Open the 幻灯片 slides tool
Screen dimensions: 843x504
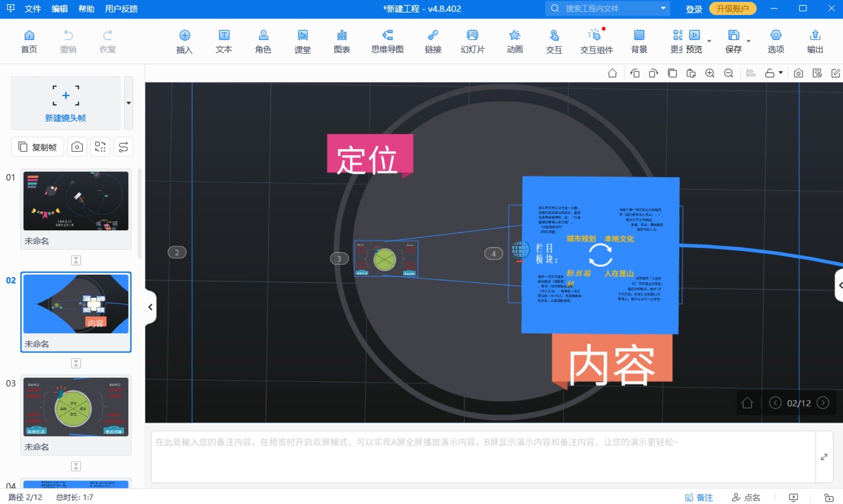click(x=472, y=41)
